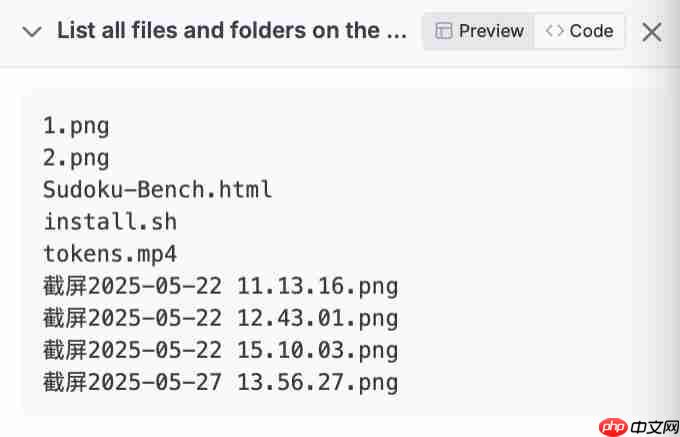Click the 截屏2025-05-22 11.13.16.png entry
This screenshot has height=437, width=680.
coord(220,287)
